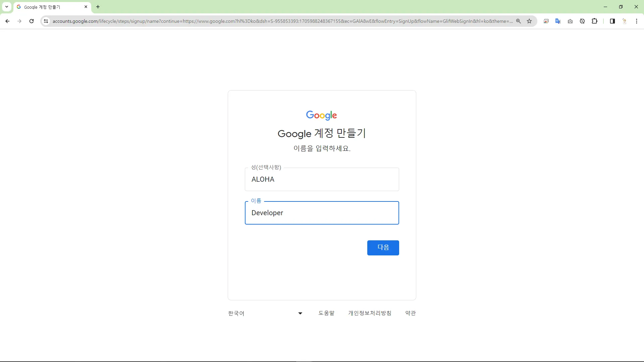Open the Chrome profile avatar

pyautogui.click(x=625, y=21)
